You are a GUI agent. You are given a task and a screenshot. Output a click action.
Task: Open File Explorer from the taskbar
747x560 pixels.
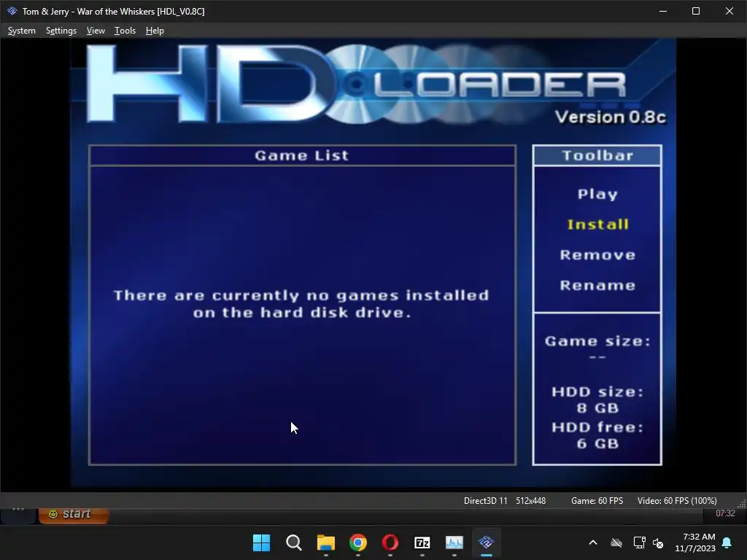326,542
